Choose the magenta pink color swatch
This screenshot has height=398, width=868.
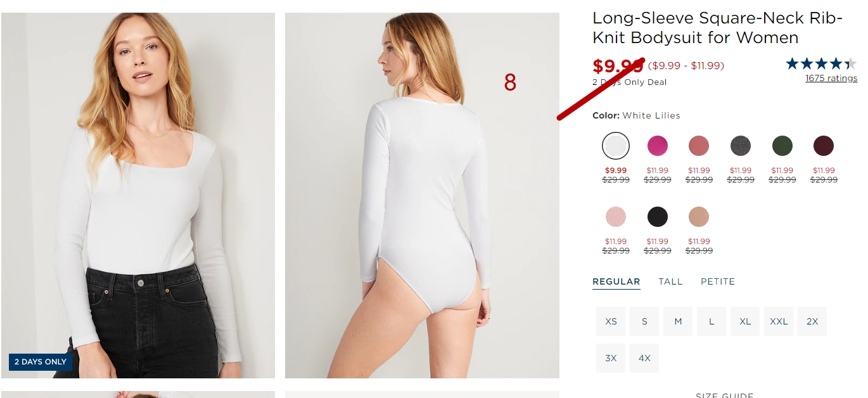(657, 146)
